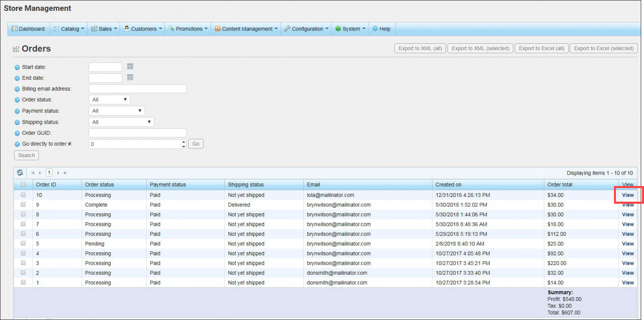Click the grid refresh icon
Screen dimensions: 644x320
[20, 173]
